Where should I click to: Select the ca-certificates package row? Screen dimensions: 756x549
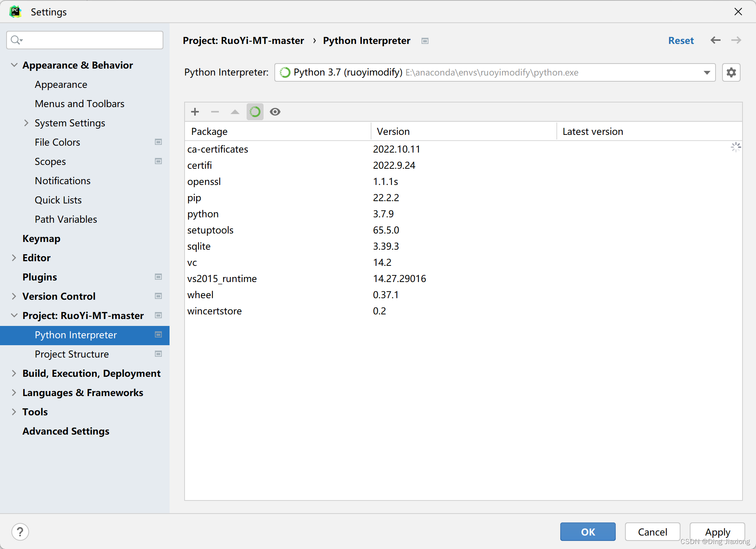[x=464, y=149]
